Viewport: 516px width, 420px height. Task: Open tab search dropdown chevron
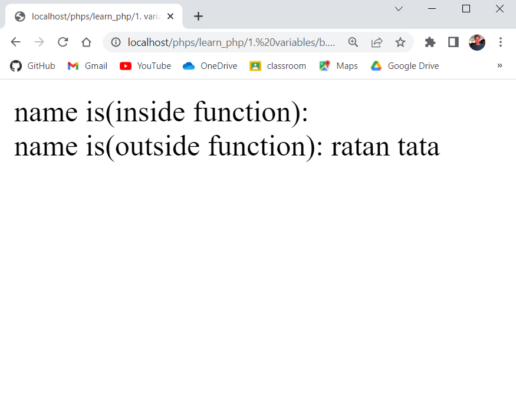(399, 9)
